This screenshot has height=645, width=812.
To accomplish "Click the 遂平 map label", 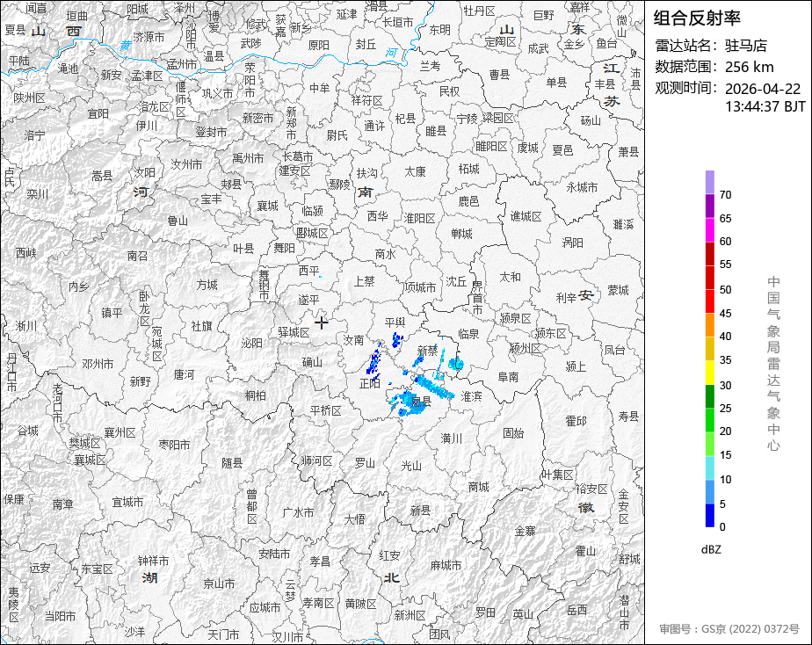I will point(308,300).
